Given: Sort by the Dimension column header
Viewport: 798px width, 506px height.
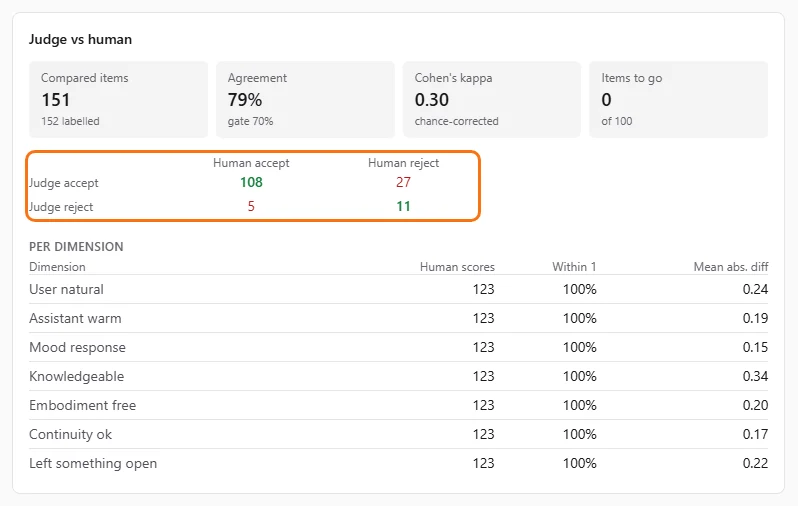Looking at the screenshot, I should coord(58,267).
